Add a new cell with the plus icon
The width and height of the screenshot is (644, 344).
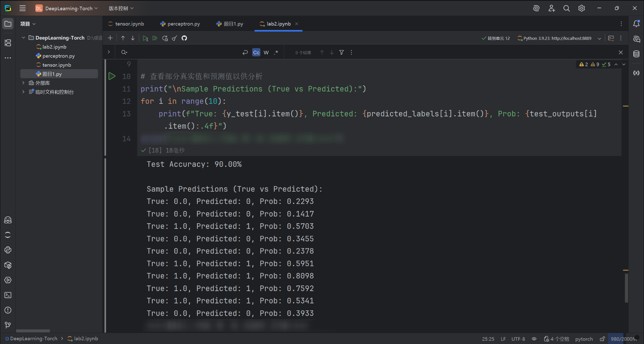(x=110, y=38)
